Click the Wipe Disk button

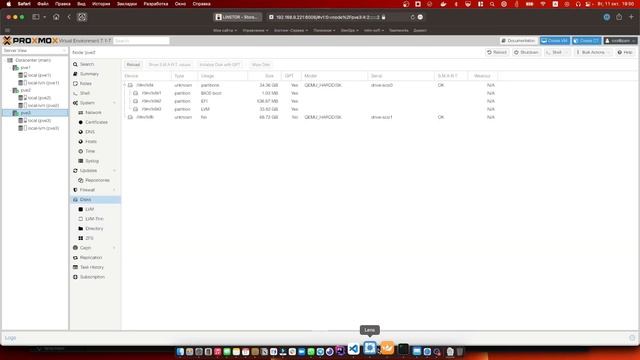pyautogui.click(x=261, y=65)
